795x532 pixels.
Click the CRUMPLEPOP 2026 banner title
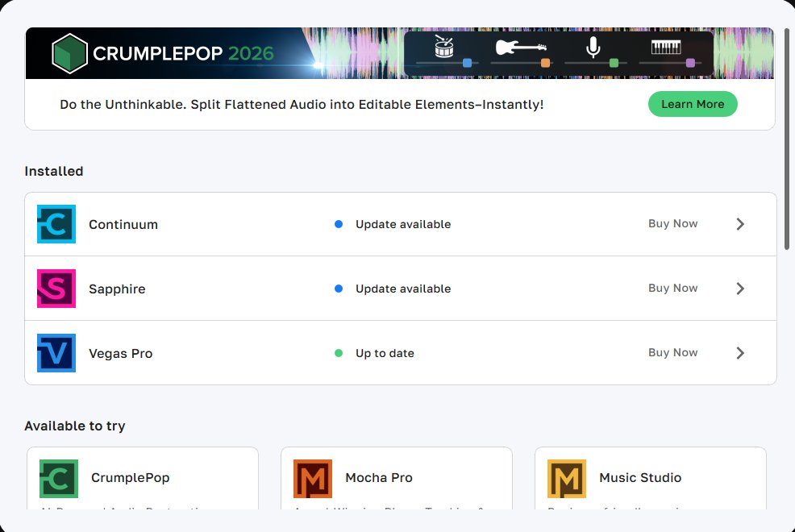pos(183,53)
